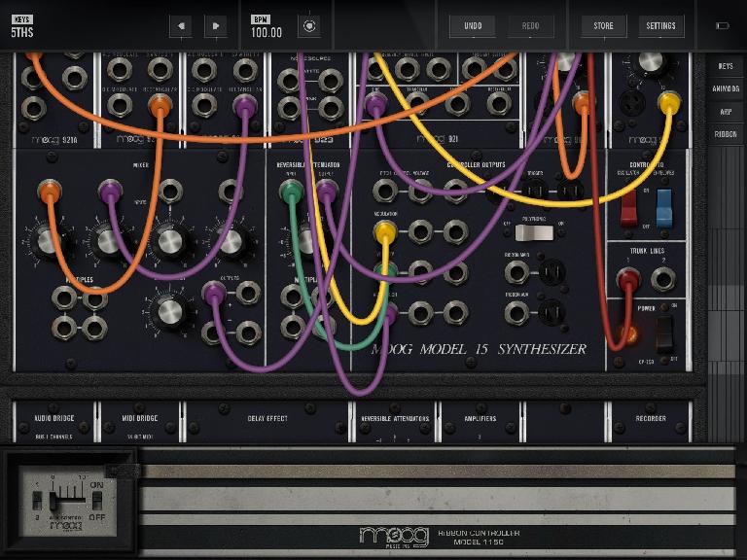Select the upper left White noise jack

click(289, 80)
